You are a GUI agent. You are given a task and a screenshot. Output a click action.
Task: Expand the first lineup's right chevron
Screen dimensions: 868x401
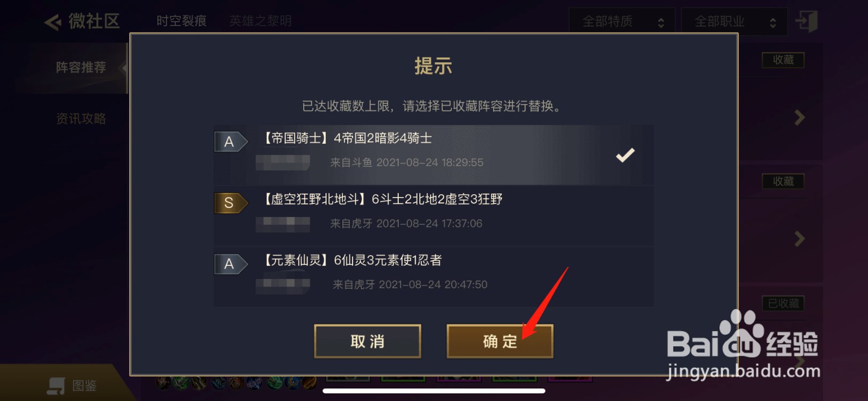click(x=799, y=117)
